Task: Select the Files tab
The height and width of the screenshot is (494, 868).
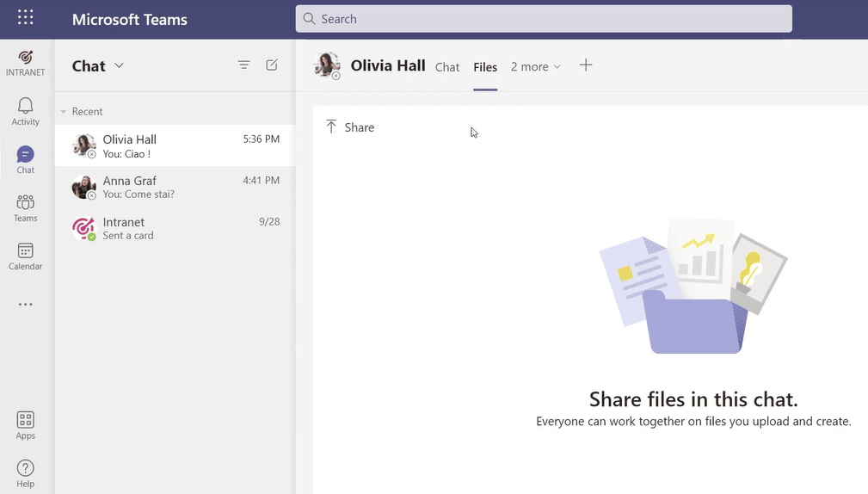Action: (485, 67)
